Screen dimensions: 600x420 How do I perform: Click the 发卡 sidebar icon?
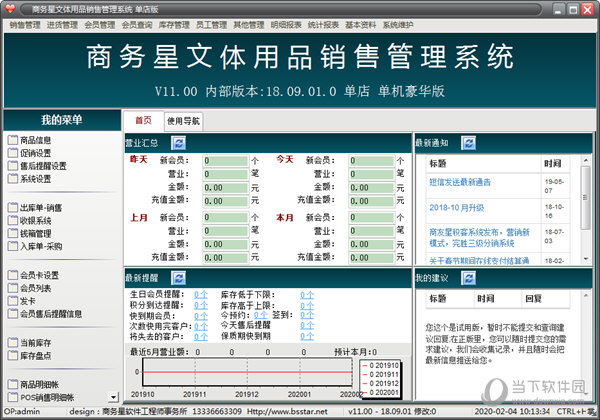pyautogui.click(x=13, y=301)
